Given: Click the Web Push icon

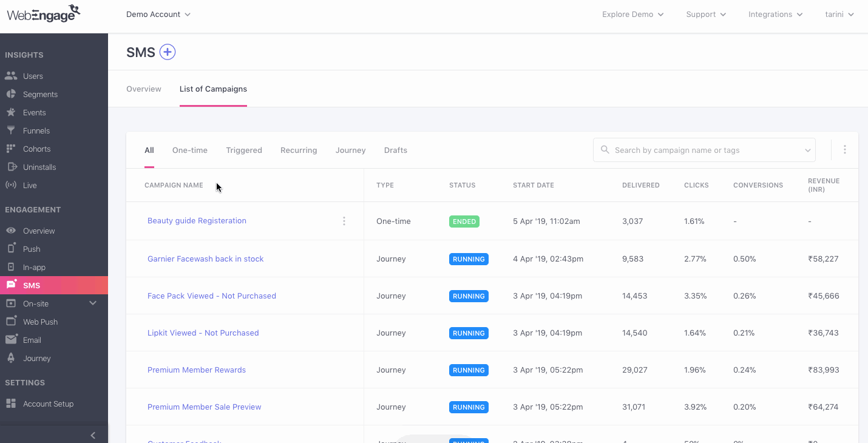Looking at the screenshot, I should (11, 322).
